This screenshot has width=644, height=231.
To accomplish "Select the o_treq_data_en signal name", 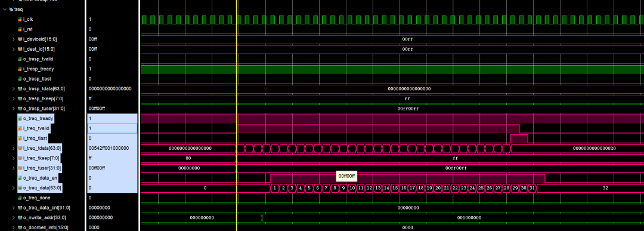I will (x=41, y=178).
